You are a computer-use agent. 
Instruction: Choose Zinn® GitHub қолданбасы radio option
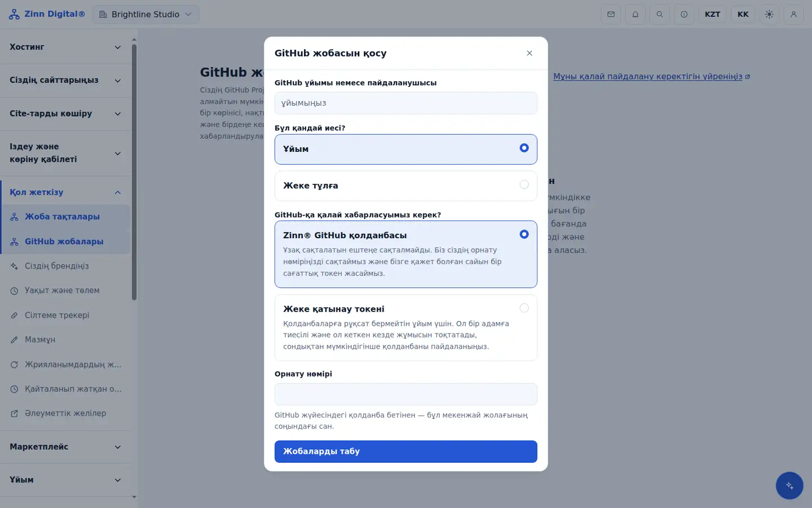click(406, 254)
